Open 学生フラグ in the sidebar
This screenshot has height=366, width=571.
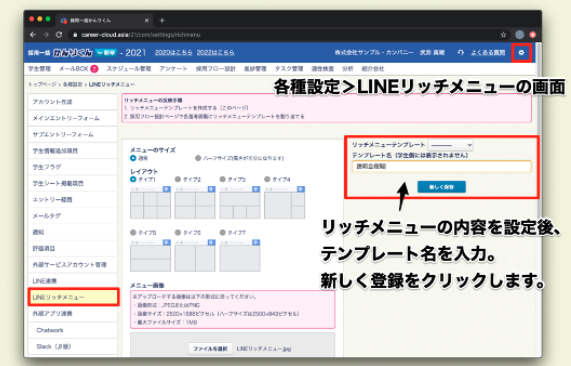73,167
